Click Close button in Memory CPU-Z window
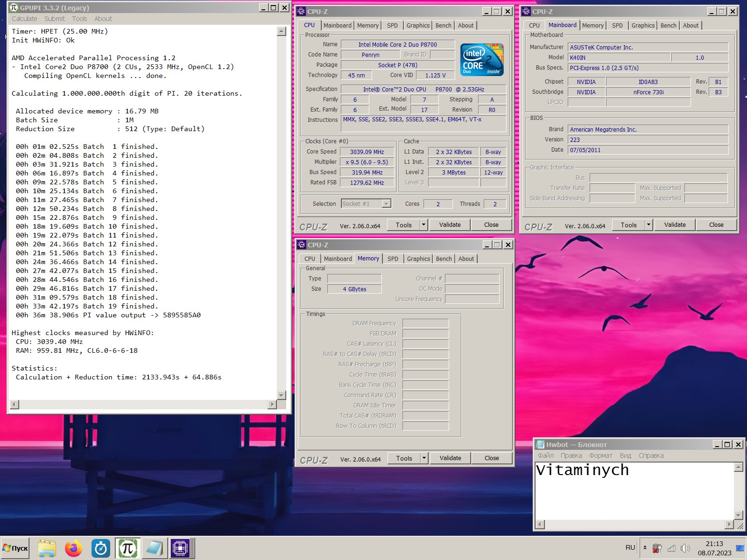The height and width of the screenshot is (560, 747). tap(492, 458)
